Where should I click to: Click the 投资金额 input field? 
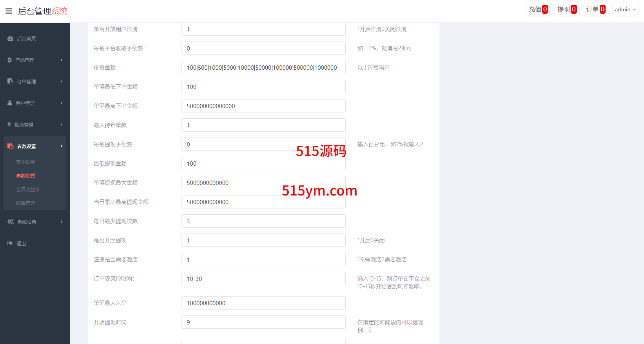[263, 67]
